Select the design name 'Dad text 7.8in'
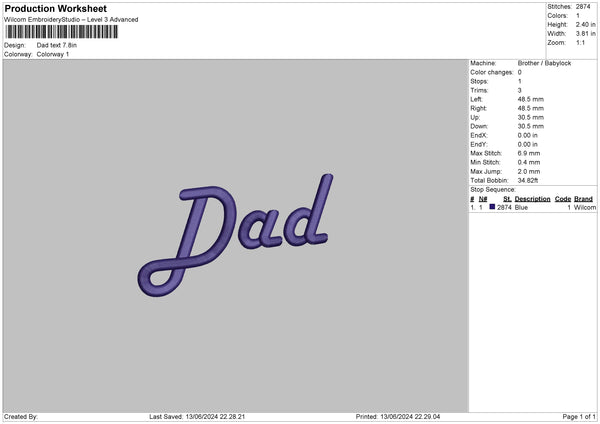Screen dimensions: 600x424 (57, 45)
